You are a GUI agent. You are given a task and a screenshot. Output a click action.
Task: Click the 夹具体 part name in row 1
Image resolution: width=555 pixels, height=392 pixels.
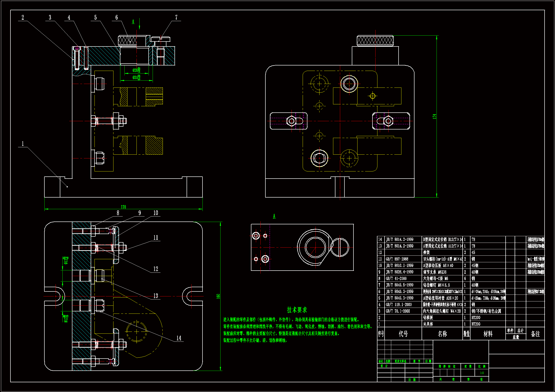click(x=428, y=324)
